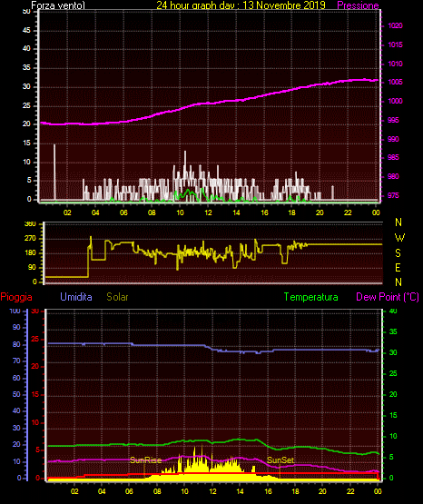Click the 12 hour tick on wind graph
The width and height of the screenshot is (423, 504).
click(x=208, y=212)
